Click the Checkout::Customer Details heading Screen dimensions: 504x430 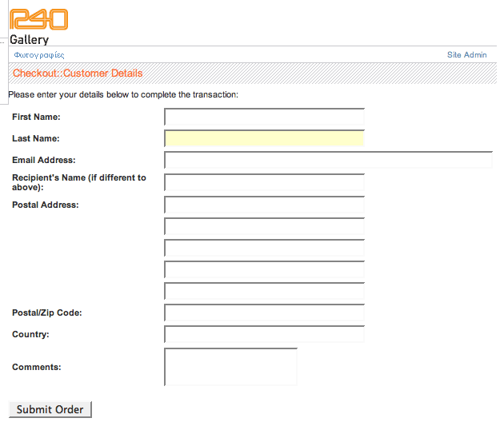coord(78,74)
